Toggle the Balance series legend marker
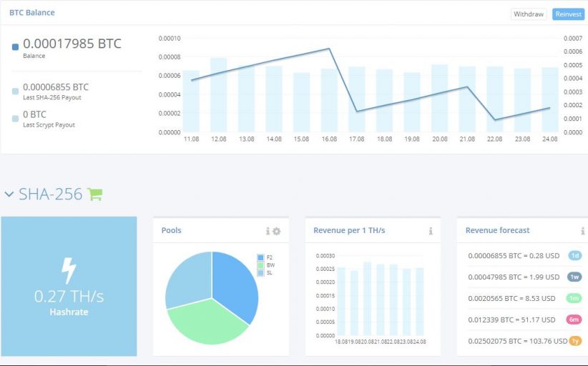 click(x=16, y=47)
